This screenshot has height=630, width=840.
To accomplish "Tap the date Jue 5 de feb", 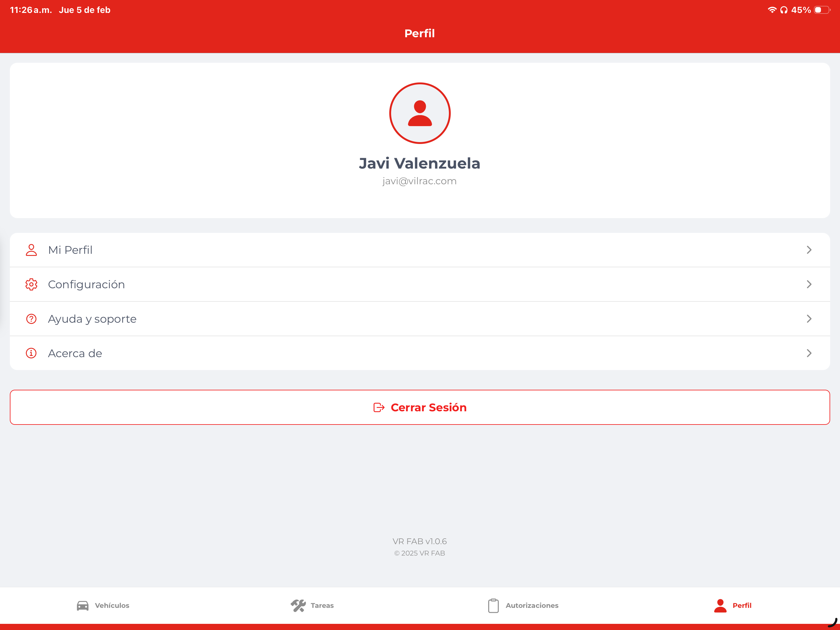I will pyautogui.click(x=85, y=10).
